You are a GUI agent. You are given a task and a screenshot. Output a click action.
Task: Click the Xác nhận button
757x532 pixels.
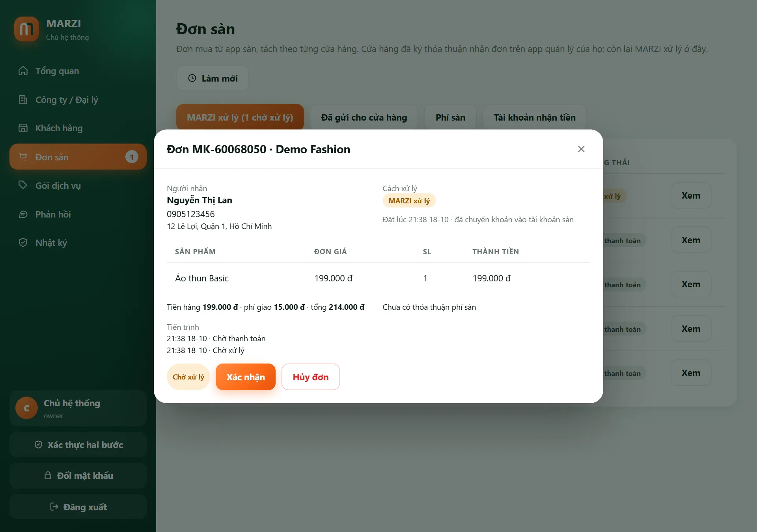(246, 377)
